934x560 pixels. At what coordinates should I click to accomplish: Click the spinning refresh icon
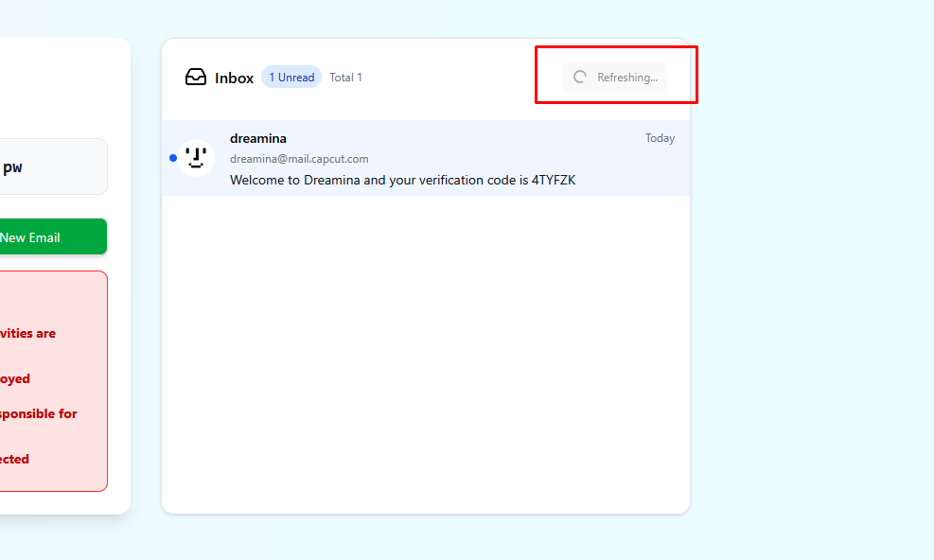point(579,77)
